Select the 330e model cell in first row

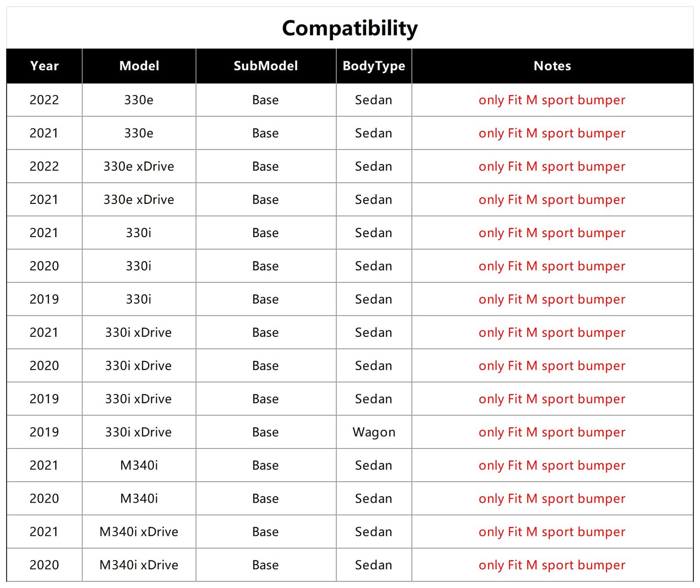(139, 100)
